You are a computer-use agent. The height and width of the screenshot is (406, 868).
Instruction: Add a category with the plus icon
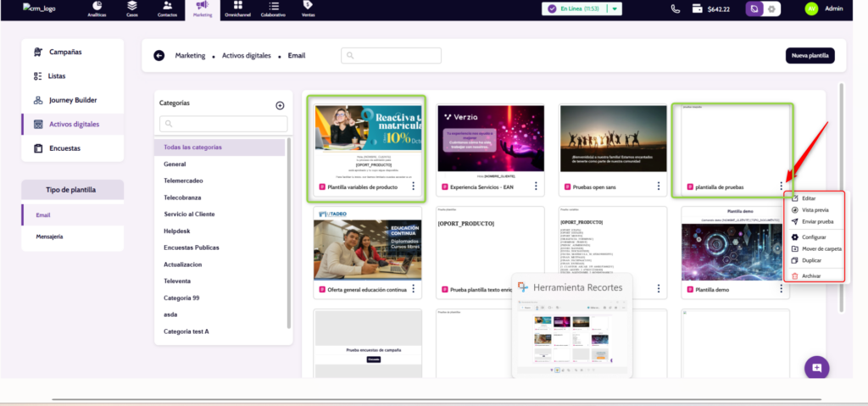pos(280,105)
